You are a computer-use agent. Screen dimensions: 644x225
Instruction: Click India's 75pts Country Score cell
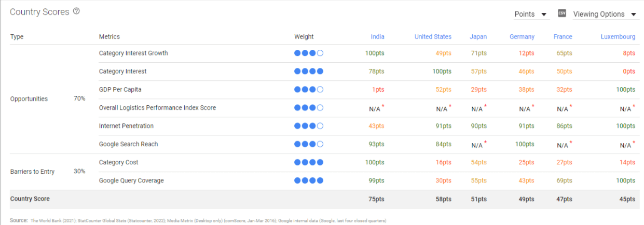tap(376, 199)
